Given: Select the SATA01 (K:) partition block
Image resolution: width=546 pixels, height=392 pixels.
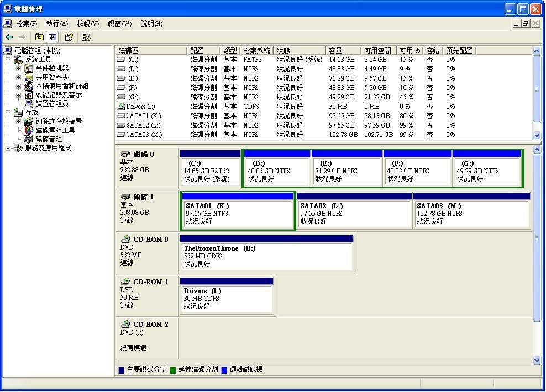Looking at the screenshot, I should [237, 213].
